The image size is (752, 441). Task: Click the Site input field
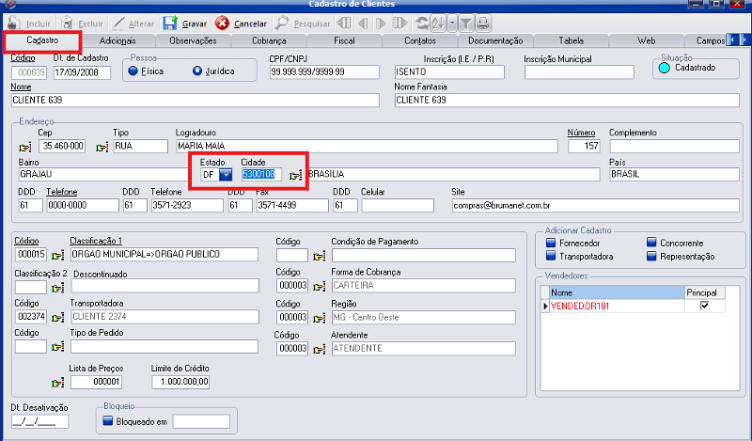[x=595, y=205]
